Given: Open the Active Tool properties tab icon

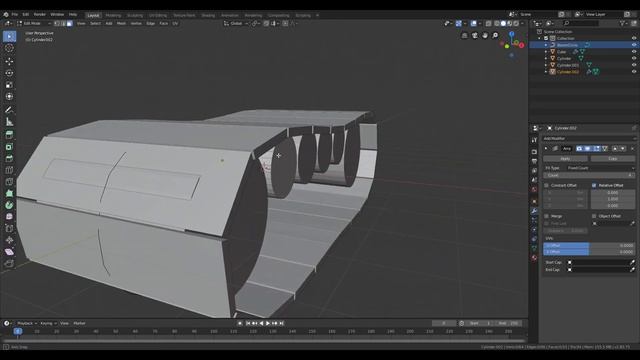Looking at the screenshot, I should pyautogui.click(x=534, y=140).
